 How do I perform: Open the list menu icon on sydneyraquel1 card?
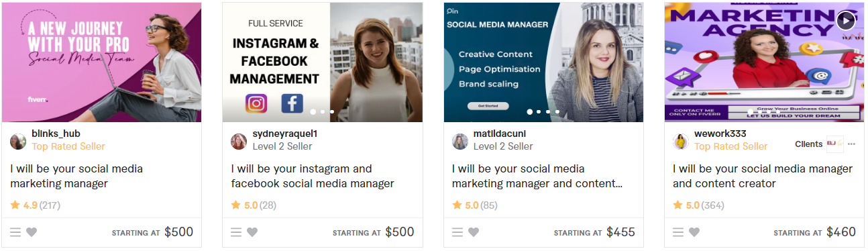tap(236, 232)
